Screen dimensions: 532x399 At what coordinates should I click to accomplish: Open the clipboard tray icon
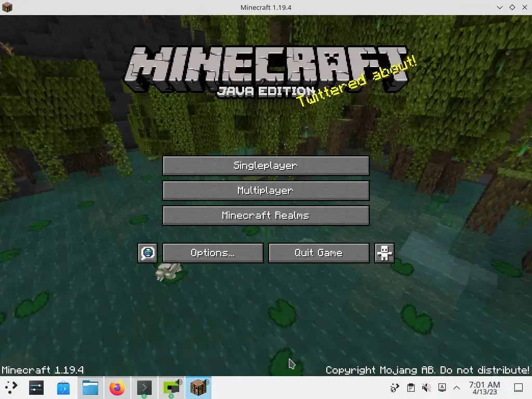click(x=411, y=388)
